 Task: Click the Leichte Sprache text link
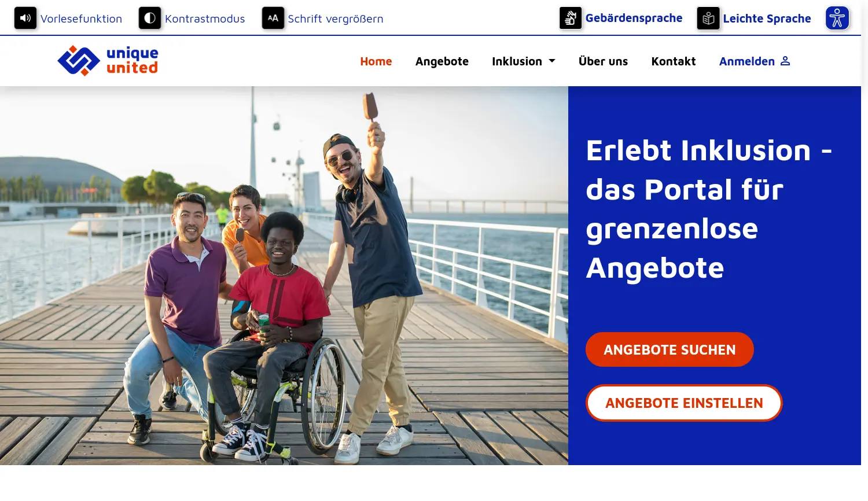click(x=767, y=19)
